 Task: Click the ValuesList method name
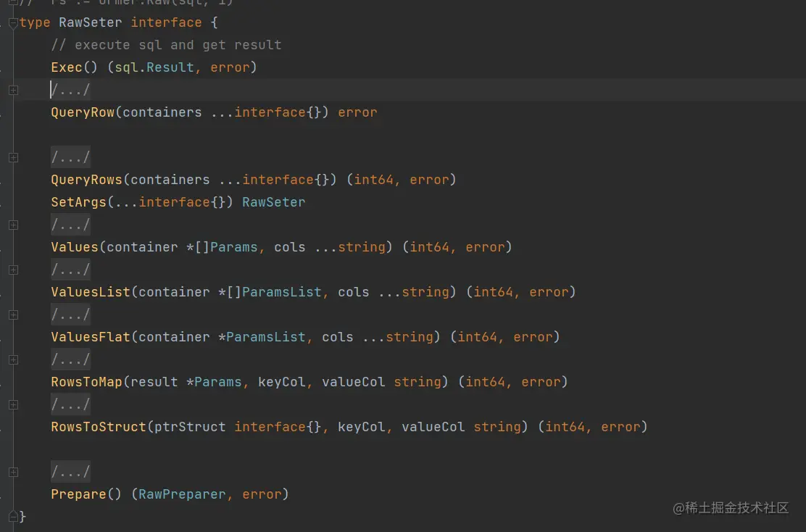pos(91,293)
